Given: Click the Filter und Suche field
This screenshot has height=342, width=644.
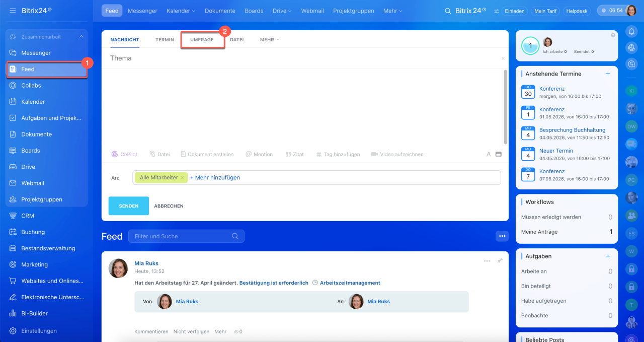Looking at the screenshot, I should pyautogui.click(x=181, y=236).
